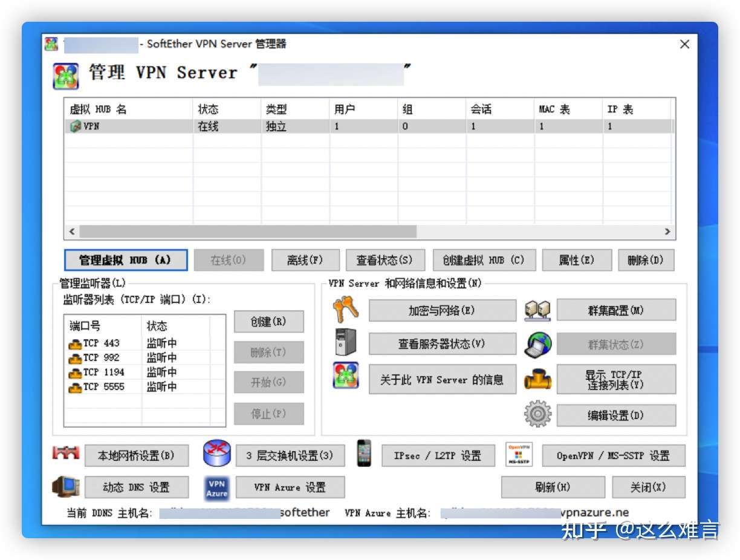Open 本地网桥设置(B)
Image resolution: width=740 pixels, height=560 pixels.
point(137,456)
